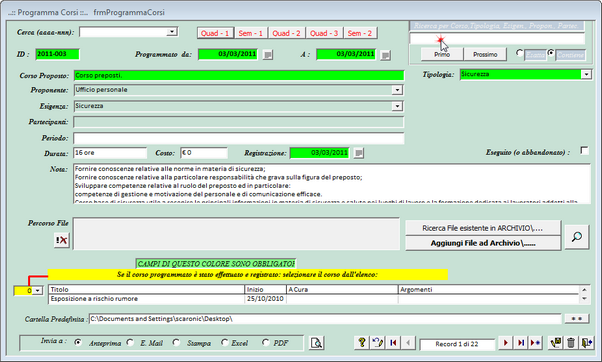Viewport: 602px width, 362px height.
Task: Open the calendar picker beside Registrazione date
Action: (x=359, y=153)
